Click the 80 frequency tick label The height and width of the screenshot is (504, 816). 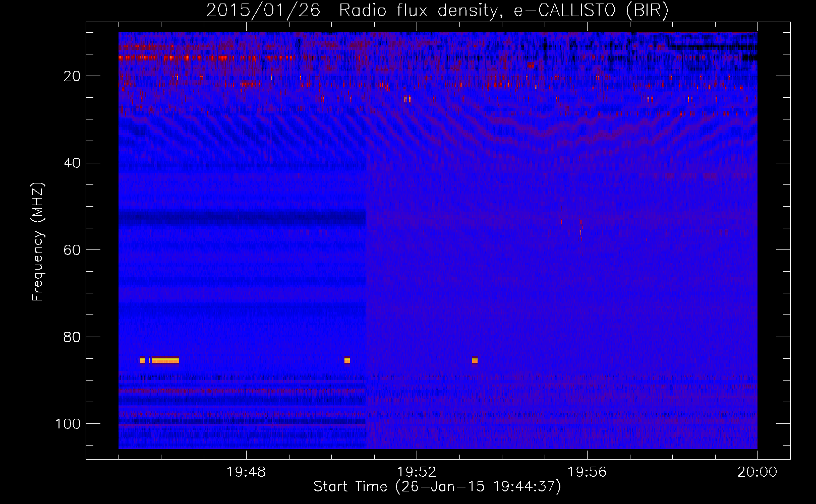click(x=73, y=337)
